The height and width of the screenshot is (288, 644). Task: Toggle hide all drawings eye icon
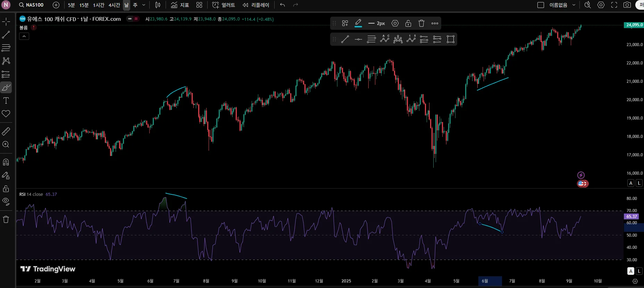pyautogui.click(x=6, y=201)
